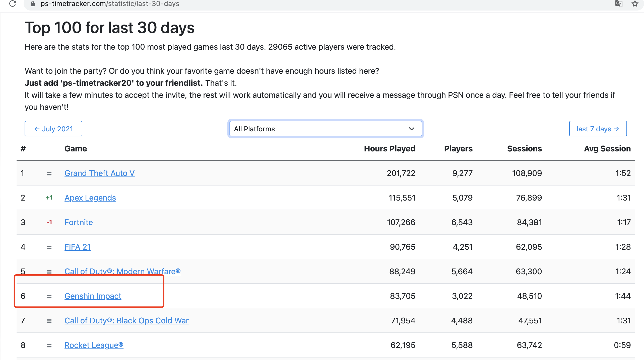This screenshot has height=360, width=644.
Task: Open the Fortnite game link
Action: [79, 222]
